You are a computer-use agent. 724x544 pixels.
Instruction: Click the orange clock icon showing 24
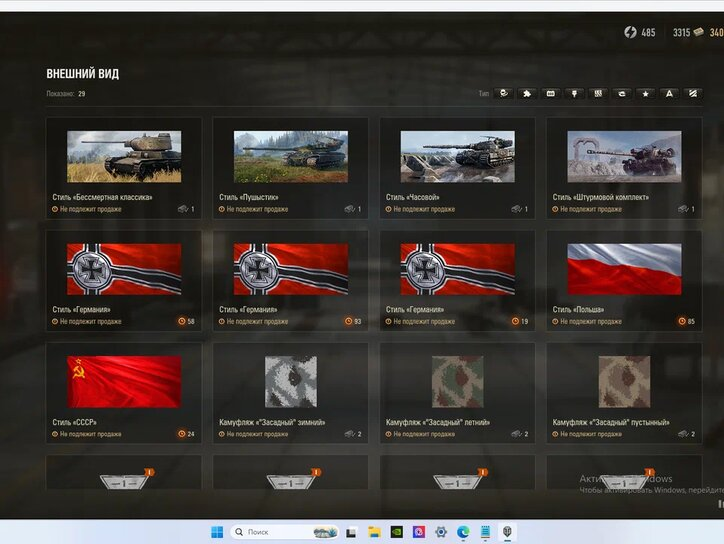[182, 434]
